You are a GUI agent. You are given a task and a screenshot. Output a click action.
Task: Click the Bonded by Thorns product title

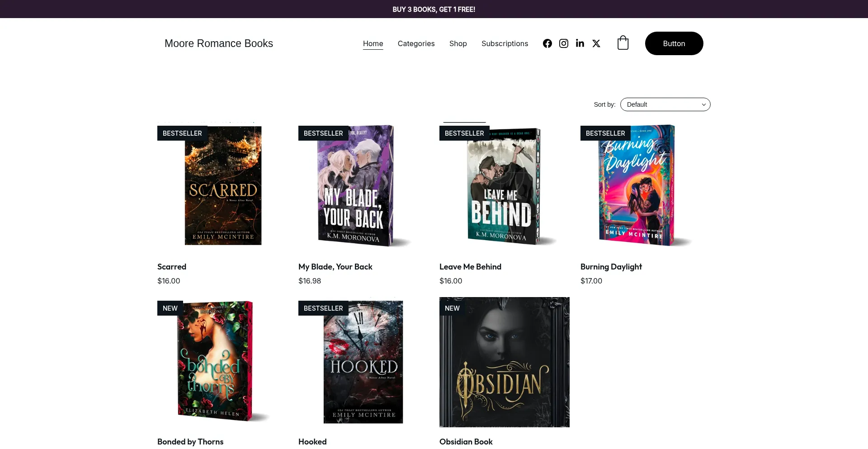190,442
